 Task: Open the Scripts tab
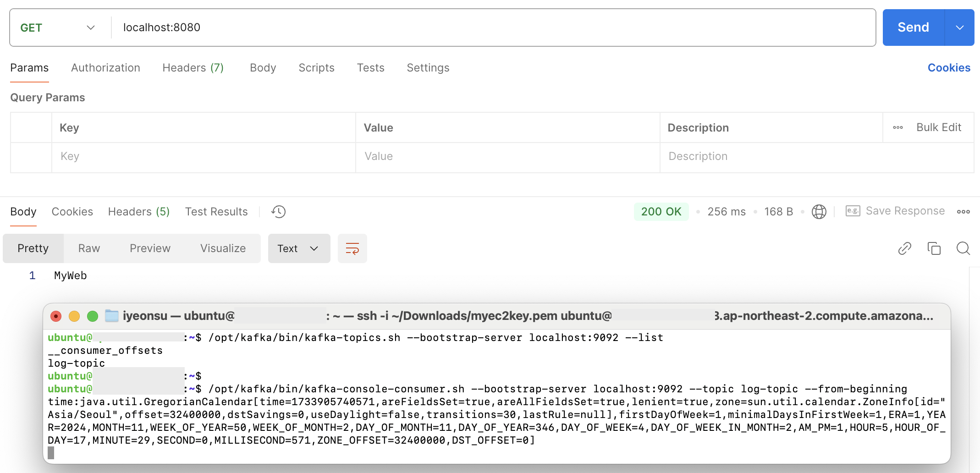[x=316, y=68]
